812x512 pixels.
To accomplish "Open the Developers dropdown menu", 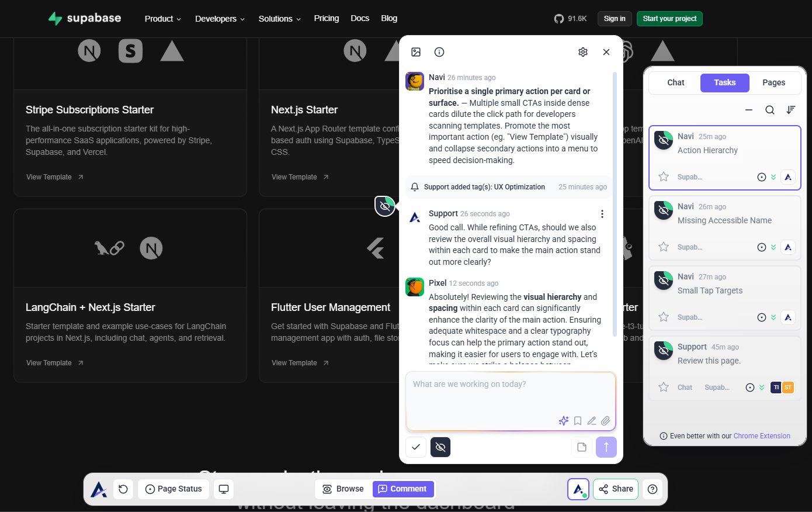I will point(220,19).
